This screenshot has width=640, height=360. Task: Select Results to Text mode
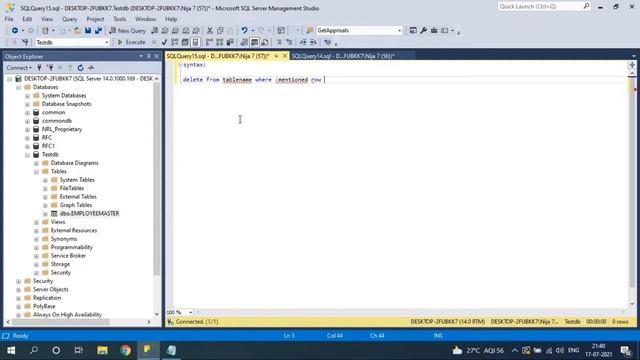(x=244, y=42)
